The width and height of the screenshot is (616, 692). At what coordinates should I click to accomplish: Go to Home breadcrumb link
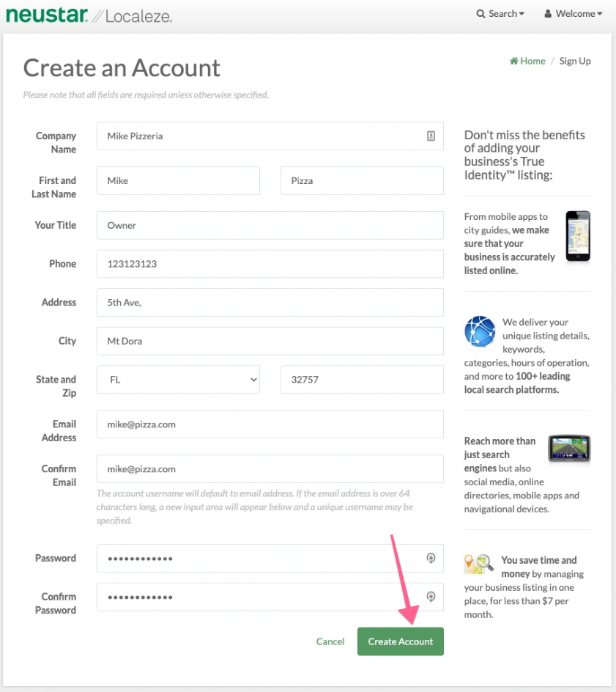tap(527, 61)
